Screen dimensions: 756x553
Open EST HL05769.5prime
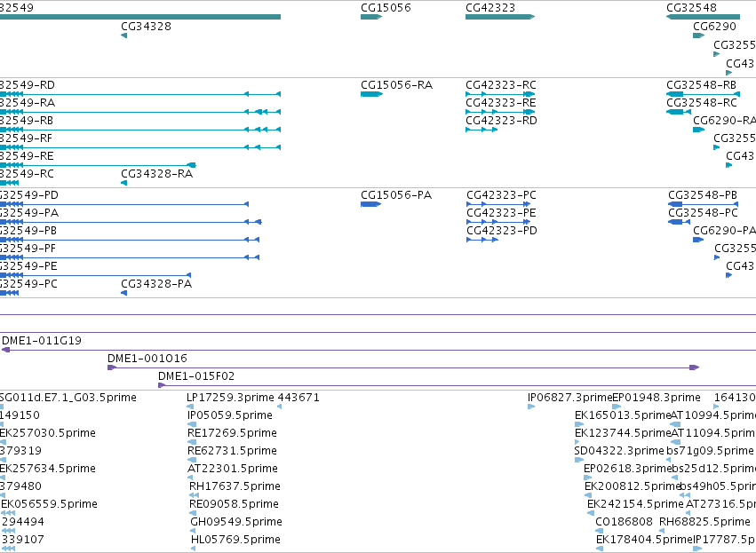coord(235,541)
